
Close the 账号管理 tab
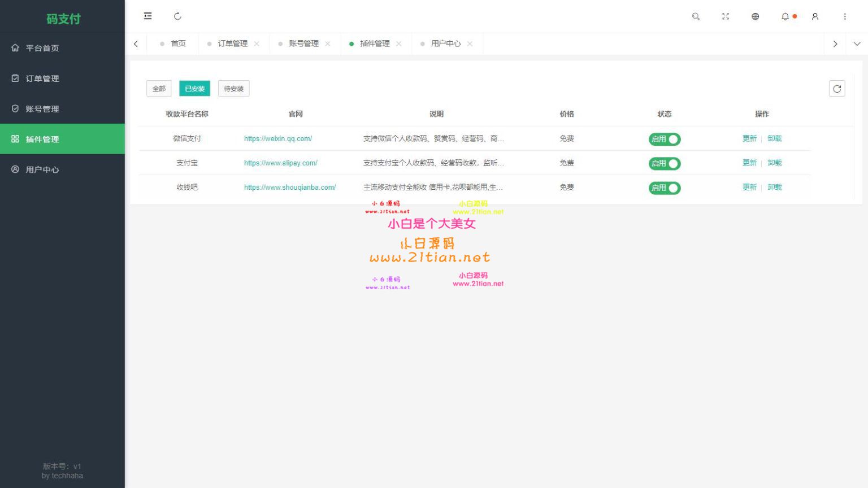pos(328,43)
